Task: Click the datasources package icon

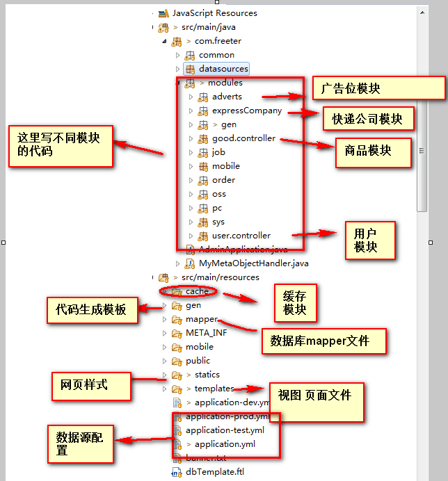Action: click(190, 70)
